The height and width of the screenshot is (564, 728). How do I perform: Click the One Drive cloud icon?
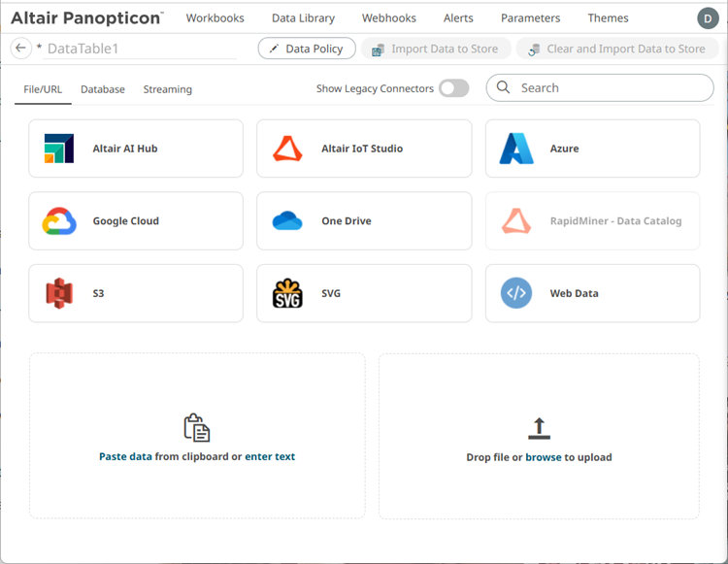tap(287, 221)
